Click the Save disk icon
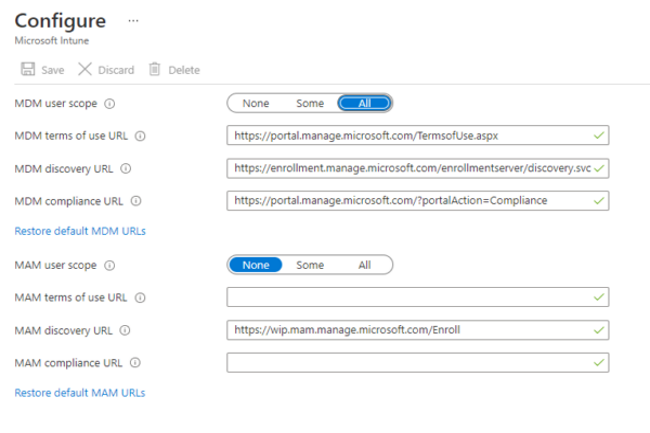This screenshot has height=433, width=650. click(26, 69)
